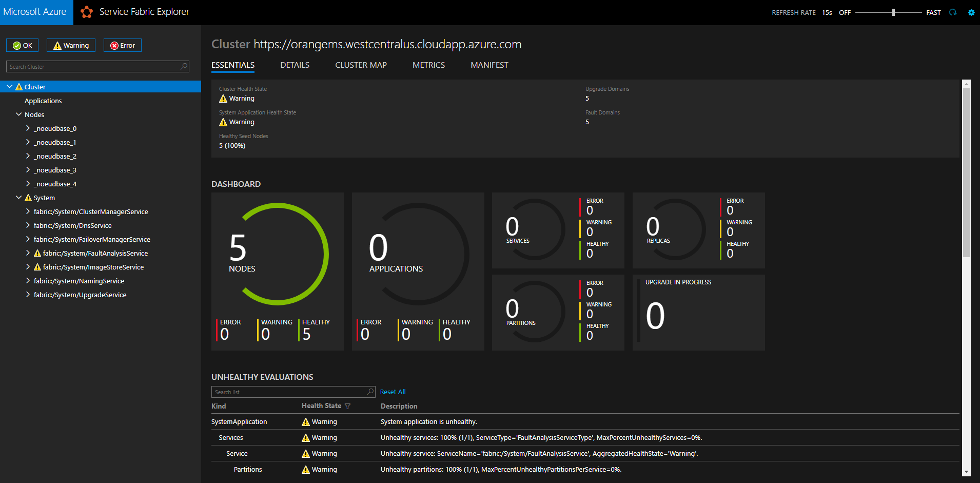Click the Microsoft Azure header button
Image resolution: width=980 pixels, height=483 pixels.
[x=36, y=12]
